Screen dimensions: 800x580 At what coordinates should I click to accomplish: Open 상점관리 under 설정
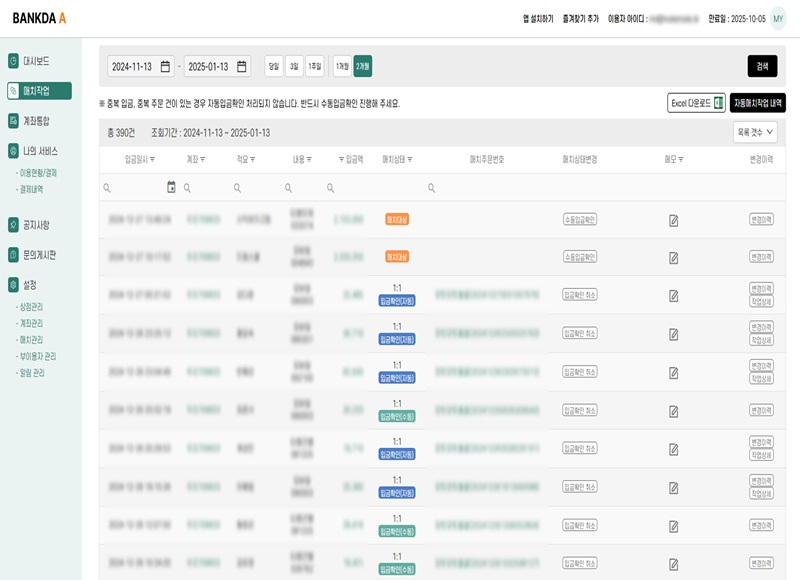(30, 307)
